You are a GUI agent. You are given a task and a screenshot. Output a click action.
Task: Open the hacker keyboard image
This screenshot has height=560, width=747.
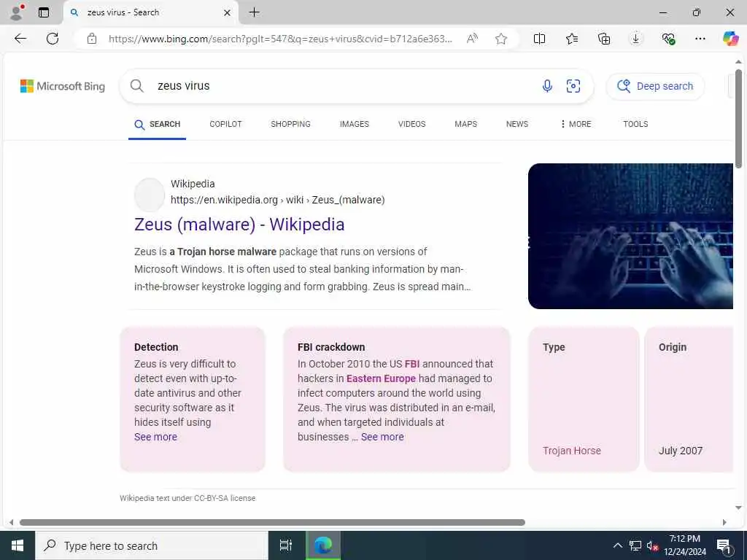click(x=630, y=236)
